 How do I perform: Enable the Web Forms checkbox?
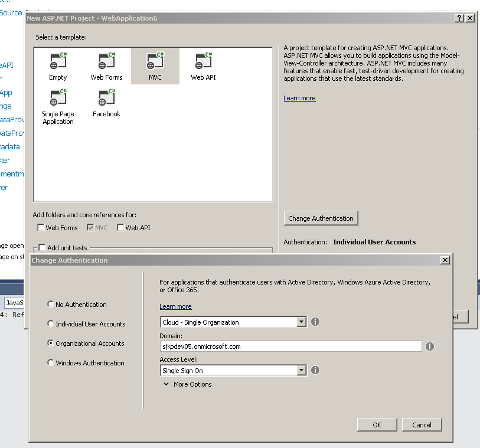click(x=41, y=228)
